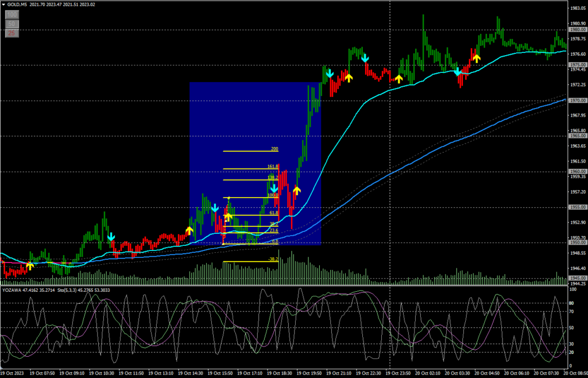Select the GOLD,M5 chart title text
Viewport: 588px width, 378px height.
17,5
